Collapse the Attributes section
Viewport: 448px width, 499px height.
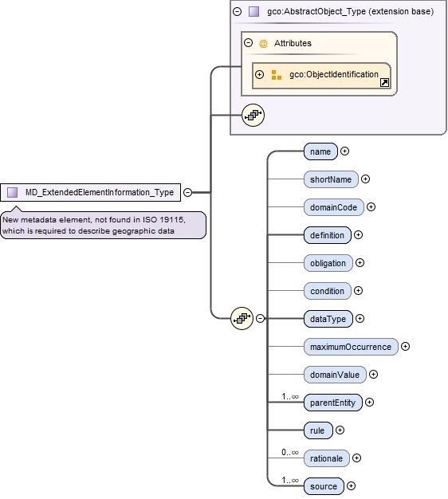click(x=248, y=42)
